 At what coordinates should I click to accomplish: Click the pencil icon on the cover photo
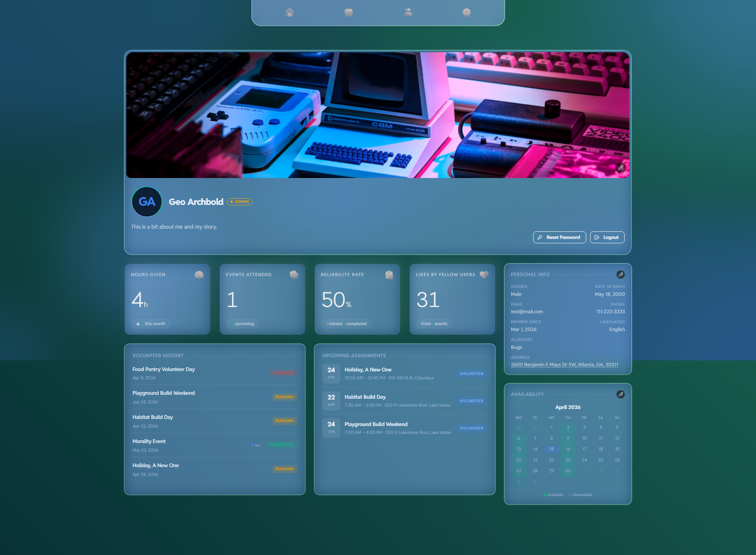[621, 169]
